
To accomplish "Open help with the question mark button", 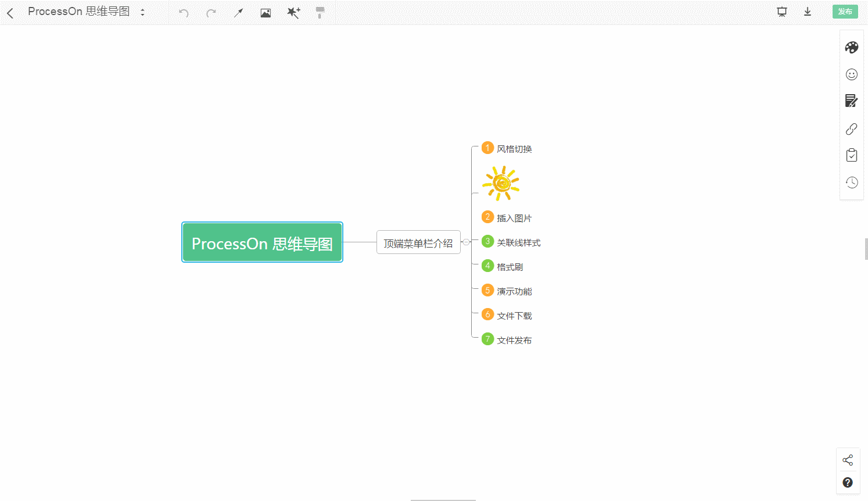I will 848,482.
